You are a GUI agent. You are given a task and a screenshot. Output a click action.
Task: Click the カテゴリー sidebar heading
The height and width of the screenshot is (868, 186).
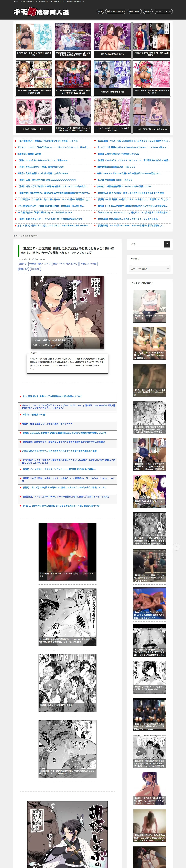point(136,259)
